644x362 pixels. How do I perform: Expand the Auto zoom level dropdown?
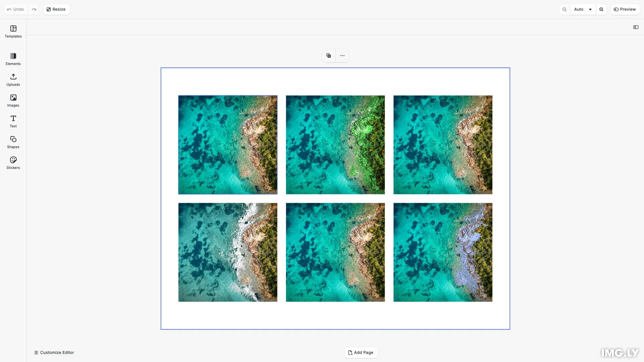[x=583, y=9]
